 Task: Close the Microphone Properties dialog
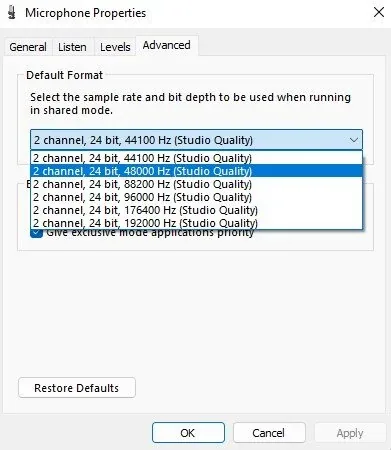point(379,13)
